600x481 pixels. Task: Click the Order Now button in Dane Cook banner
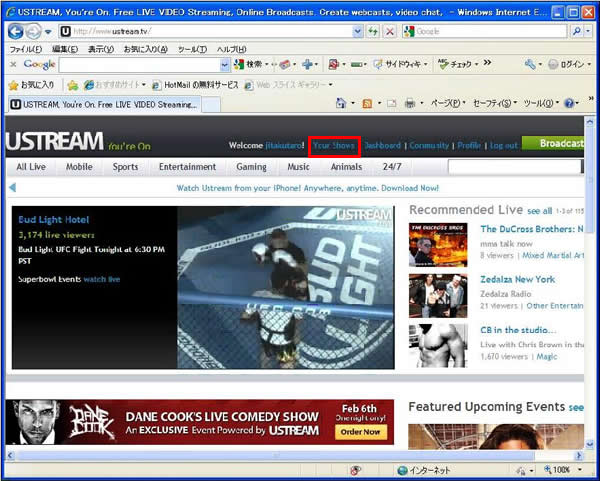click(x=360, y=432)
